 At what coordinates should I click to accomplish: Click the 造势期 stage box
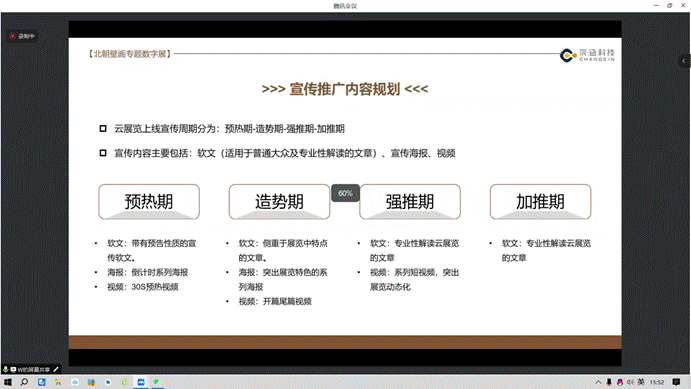279,202
